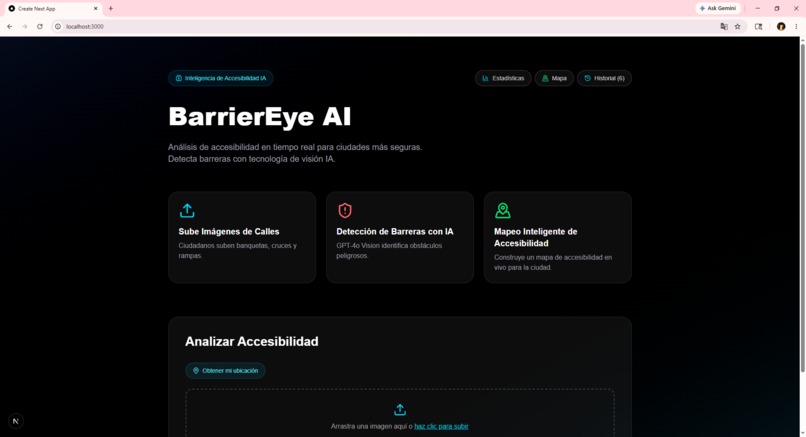Screen dimensions: 806x437
Task: Click Obtener mi ubicación button
Action: point(225,371)
